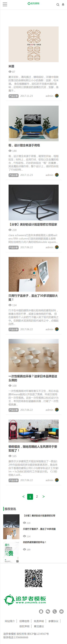
Task: Open 招聘信息 footer link
Action: [x=24, y=621]
